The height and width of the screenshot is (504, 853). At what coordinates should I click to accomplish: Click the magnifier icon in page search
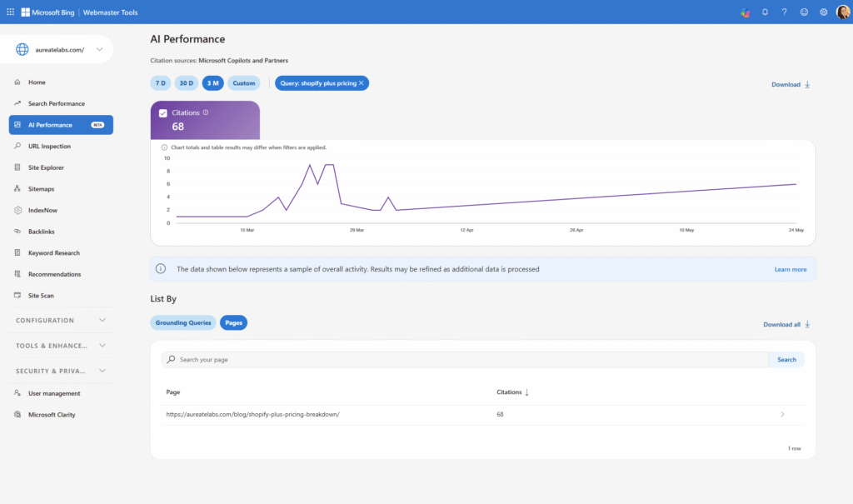(x=172, y=359)
